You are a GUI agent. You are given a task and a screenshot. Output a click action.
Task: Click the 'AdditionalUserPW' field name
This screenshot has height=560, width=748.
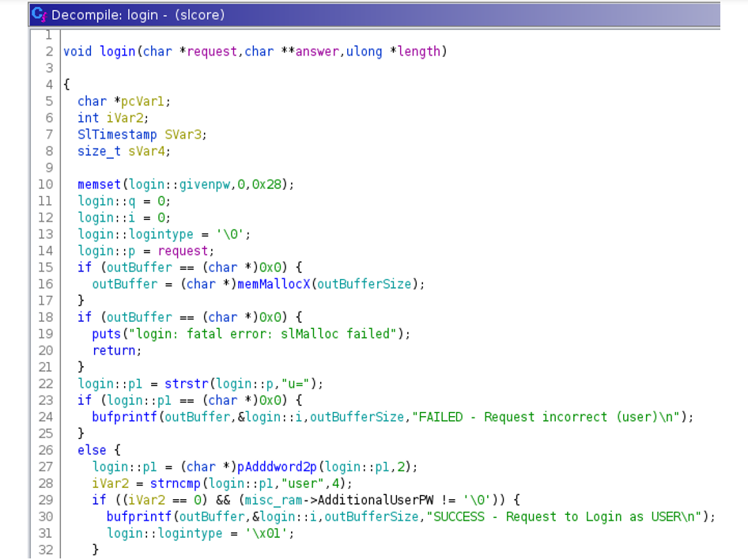point(376,500)
